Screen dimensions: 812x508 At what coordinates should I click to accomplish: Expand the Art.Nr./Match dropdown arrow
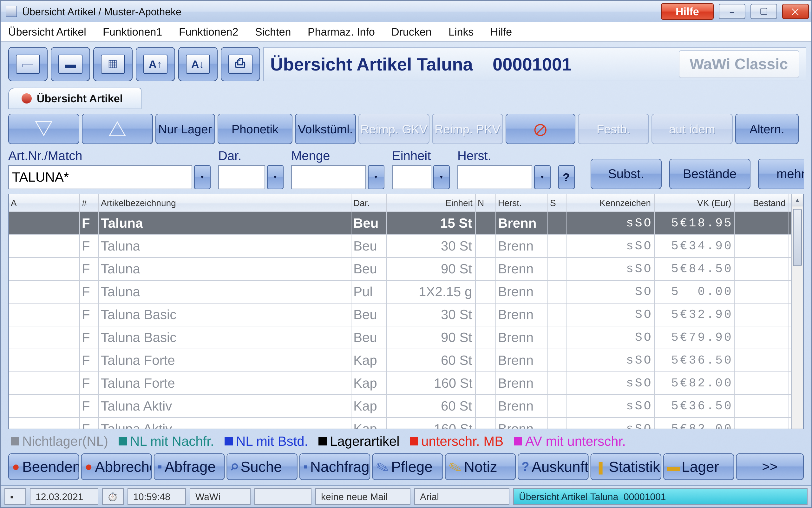coord(202,177)
